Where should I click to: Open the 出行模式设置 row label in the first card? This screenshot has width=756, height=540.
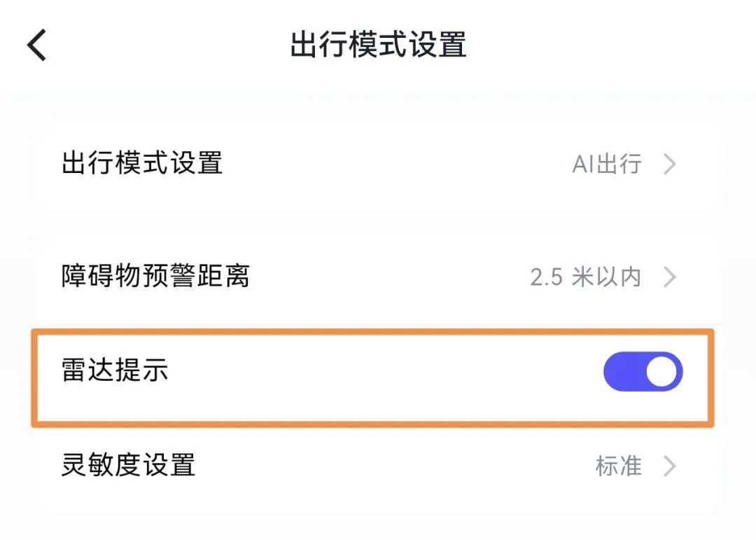[x=142, y=164]
